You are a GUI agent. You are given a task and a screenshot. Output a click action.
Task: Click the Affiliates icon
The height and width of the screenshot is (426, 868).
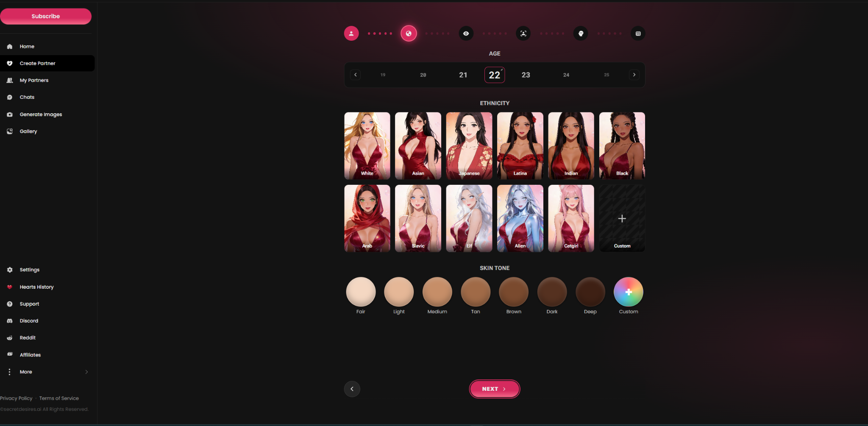point(10,354)
